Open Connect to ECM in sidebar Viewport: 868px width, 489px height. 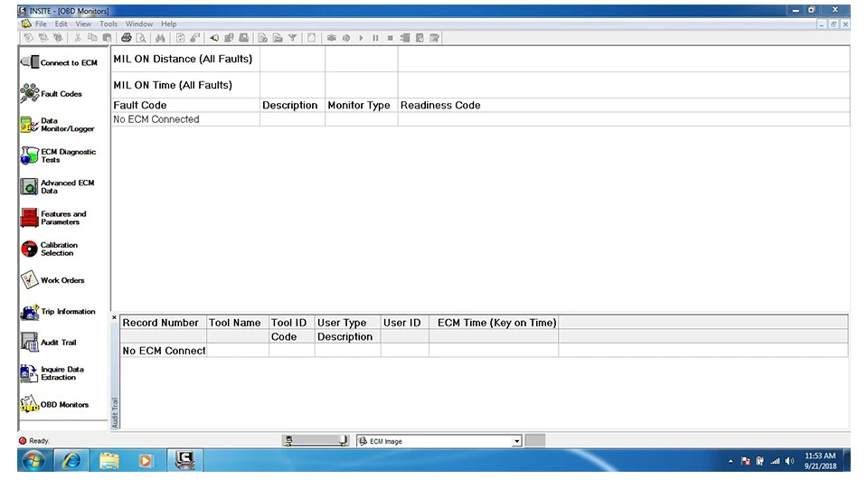tap(60, 62)
